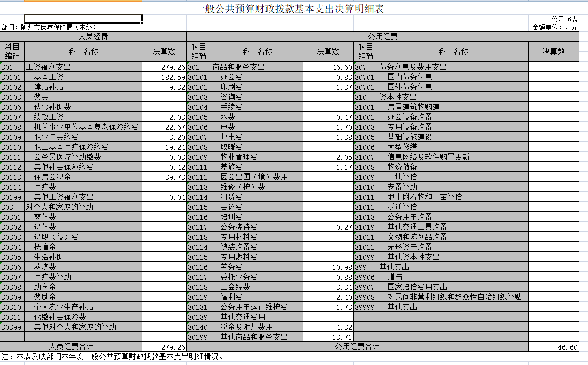Image resolution: width=588 pixels, height=365 pixels.
Task: Select the 公用经费合计 total 46.60
Action: pyautogui.click(x=554, y=347)
